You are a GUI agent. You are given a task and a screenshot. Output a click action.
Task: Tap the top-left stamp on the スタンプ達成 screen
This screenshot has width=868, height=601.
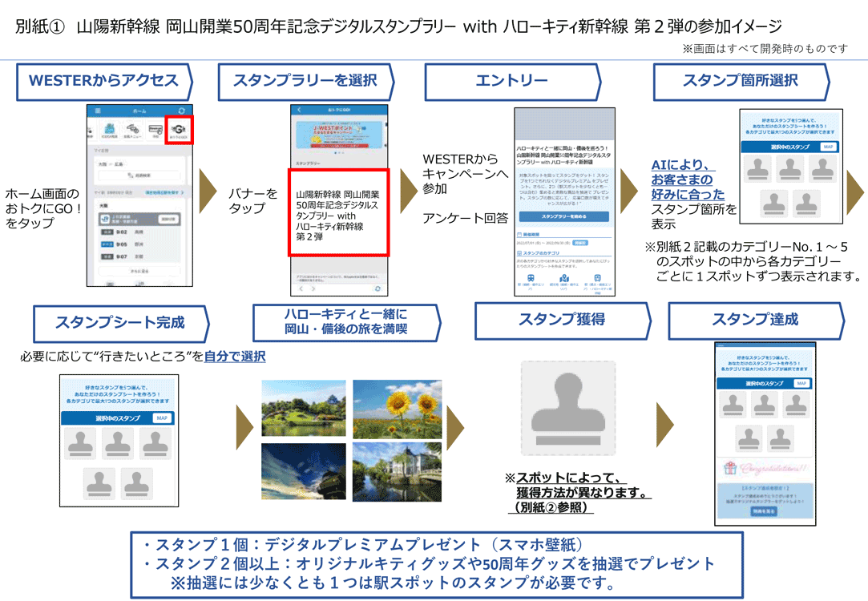733,405
